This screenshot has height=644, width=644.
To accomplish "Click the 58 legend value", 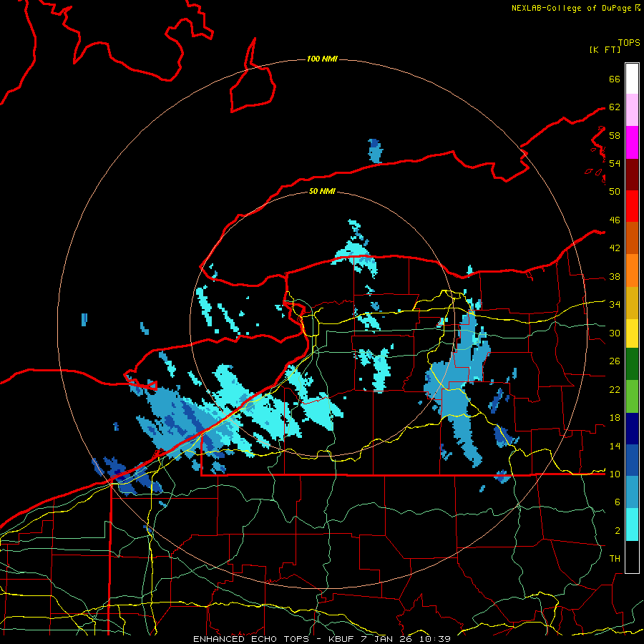I will pyautogui.click(x=615, y=135).
